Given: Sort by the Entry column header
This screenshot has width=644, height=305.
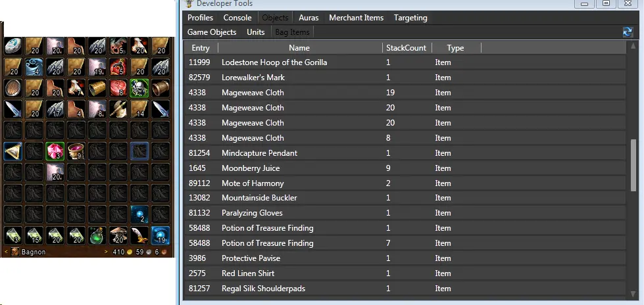Looking at the screenshot, I should pyautogui.click(x=201, y=48).
